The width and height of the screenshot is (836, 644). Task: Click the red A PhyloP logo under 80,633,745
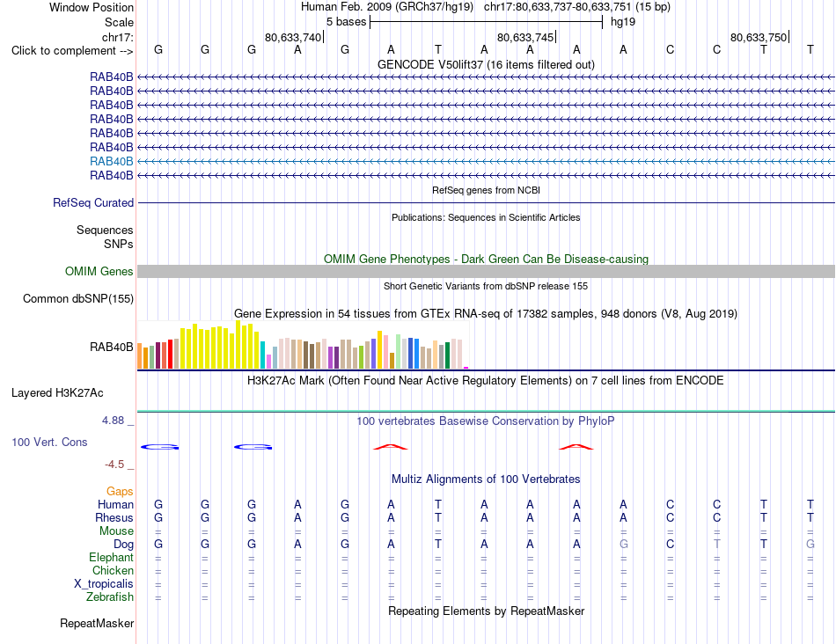[x=576, y=447]
